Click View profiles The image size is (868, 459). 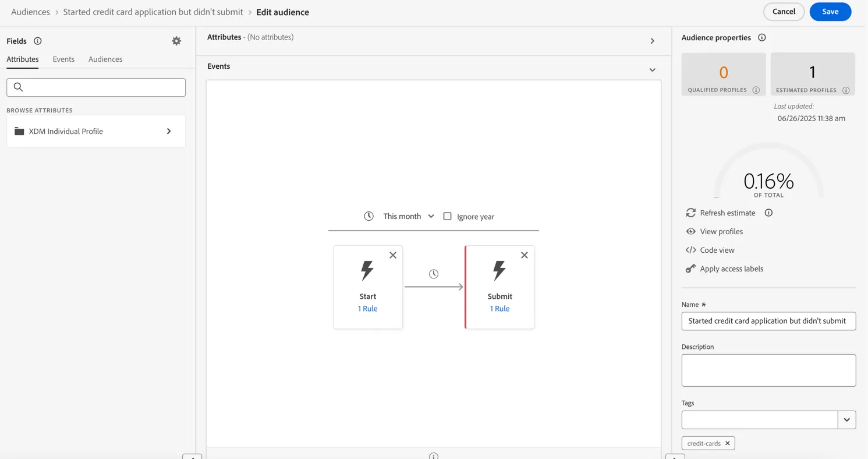(721, 231)
